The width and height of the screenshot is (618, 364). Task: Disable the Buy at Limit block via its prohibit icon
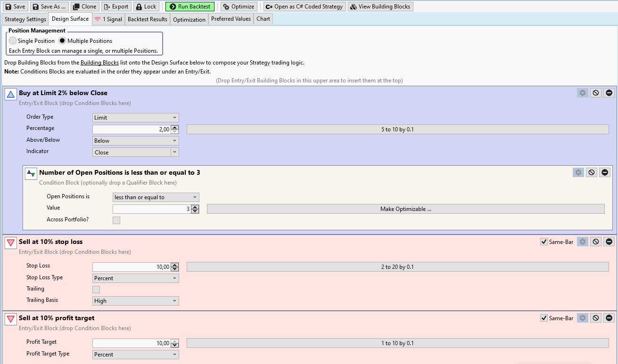tap(596, 93)
